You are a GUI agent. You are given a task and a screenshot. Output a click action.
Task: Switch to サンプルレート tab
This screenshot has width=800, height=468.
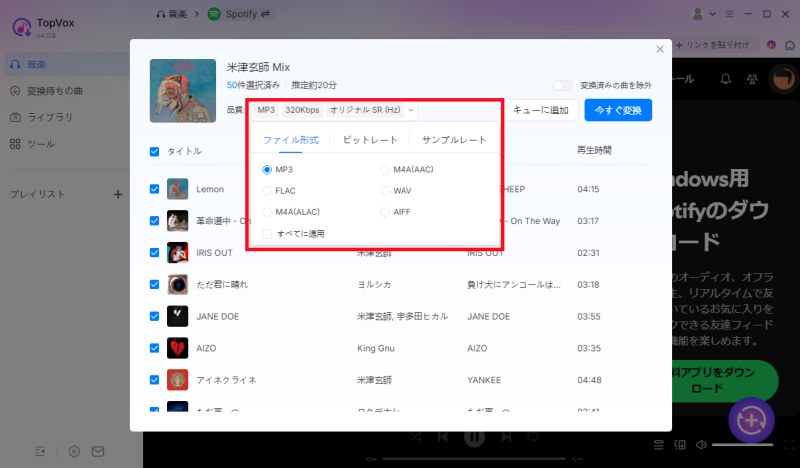click(x=454, y=140)
